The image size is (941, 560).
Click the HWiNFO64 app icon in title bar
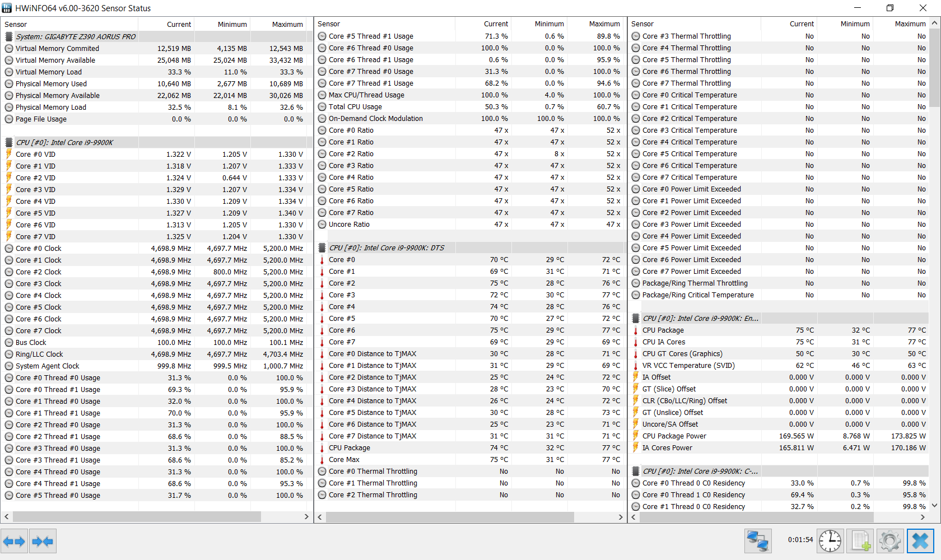(x=7, y=8)
